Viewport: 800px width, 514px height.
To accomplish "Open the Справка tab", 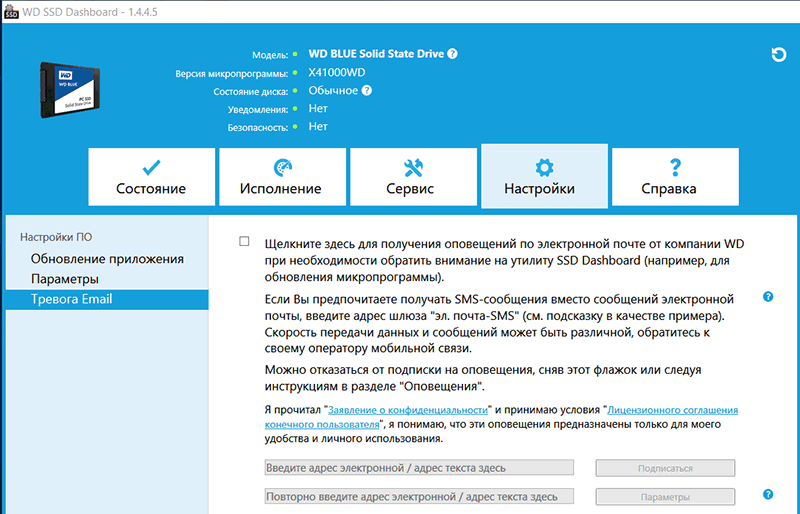I will pos(675,177).
